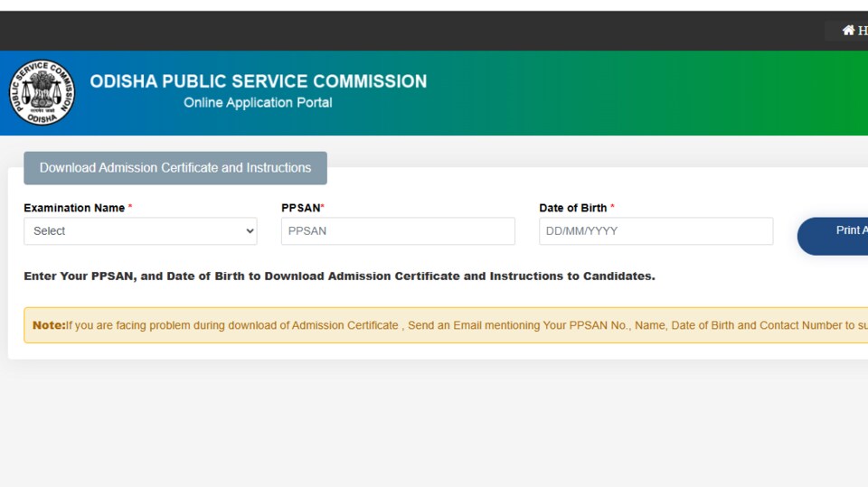Click the blue Print button
Image resolution: width=868 pixels, height=487 pixels.
tap(833, 237)
